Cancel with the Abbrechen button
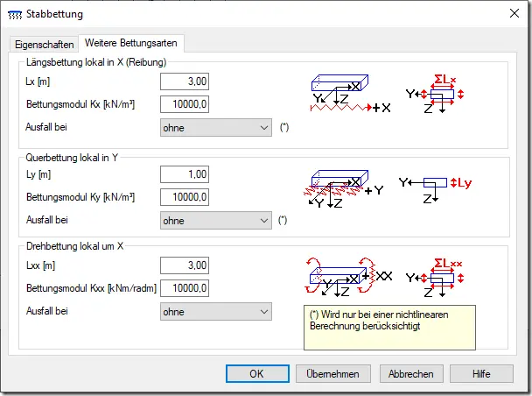The width and height of the screenshot is (532, 396). coord(411,373)
